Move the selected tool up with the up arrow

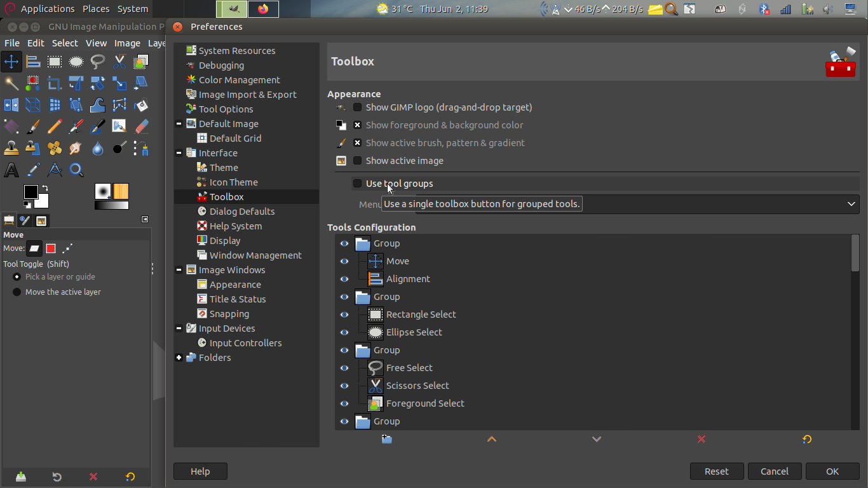(491, 439)
